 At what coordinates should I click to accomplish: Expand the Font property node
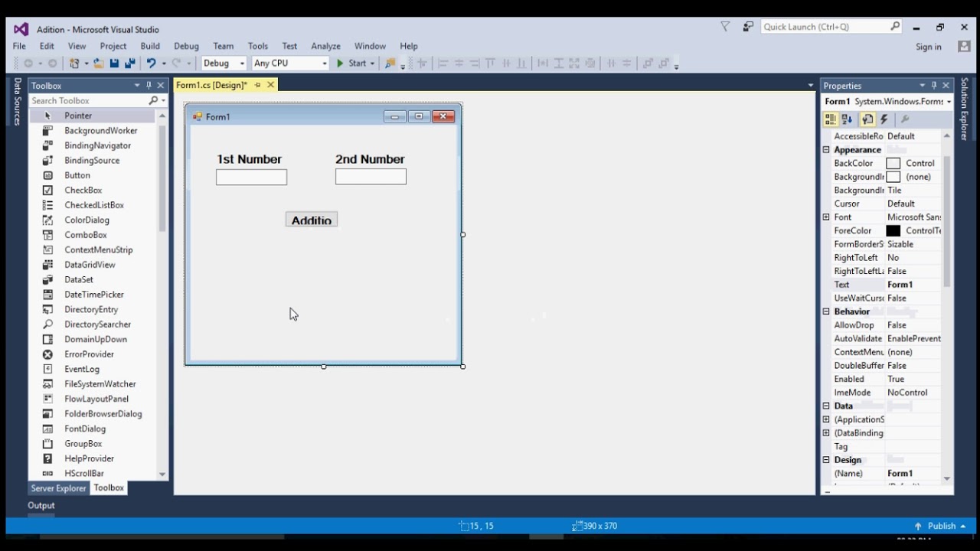[826, 217]
